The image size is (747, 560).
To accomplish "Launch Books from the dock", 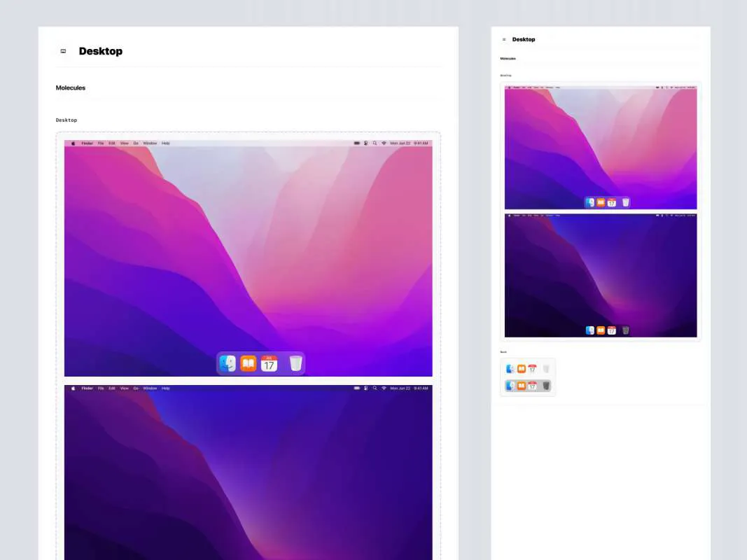I will click(249, 363).
